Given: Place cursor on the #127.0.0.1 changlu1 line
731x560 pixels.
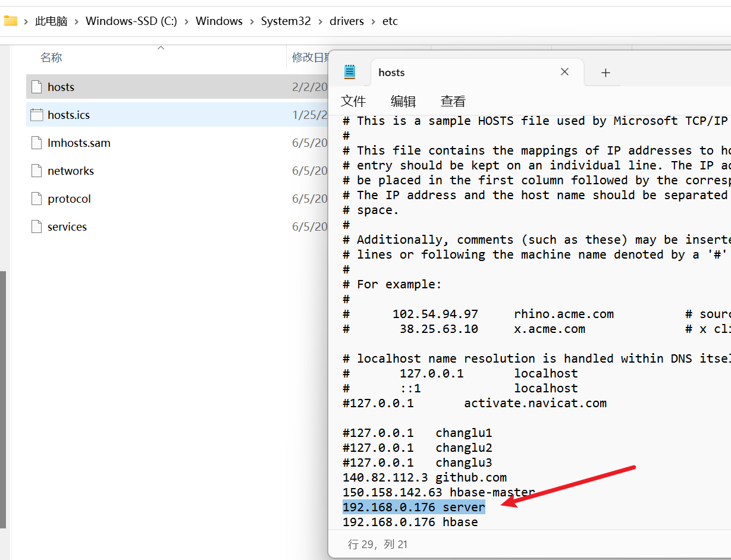Looking at the screenshot, I should click(x=418, y=433).
